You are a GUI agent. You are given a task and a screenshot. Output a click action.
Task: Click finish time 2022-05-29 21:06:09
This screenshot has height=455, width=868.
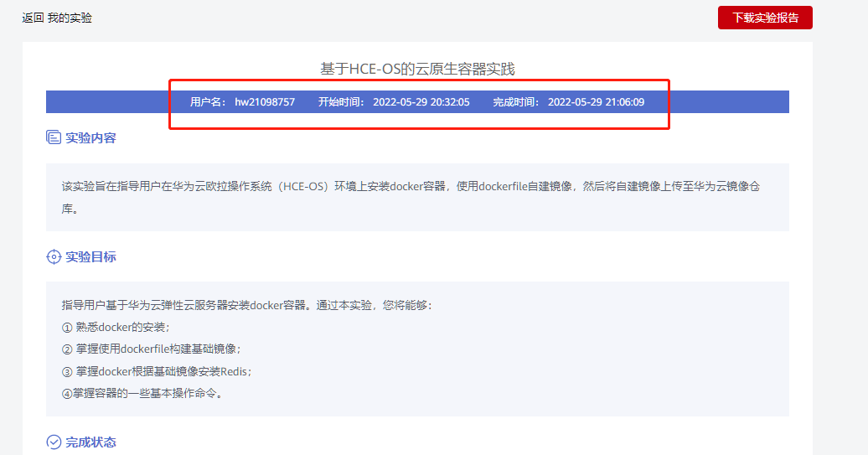[x=597, y=102]
